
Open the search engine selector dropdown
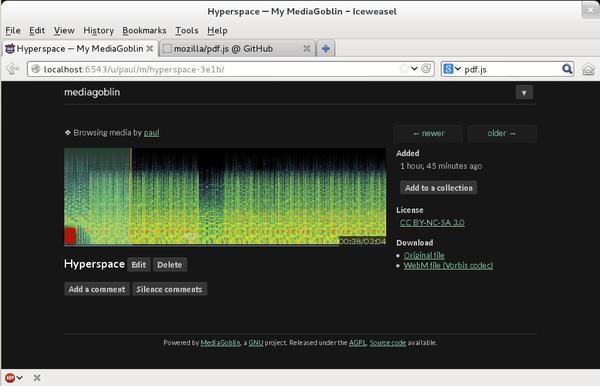[x=452, y=69]
